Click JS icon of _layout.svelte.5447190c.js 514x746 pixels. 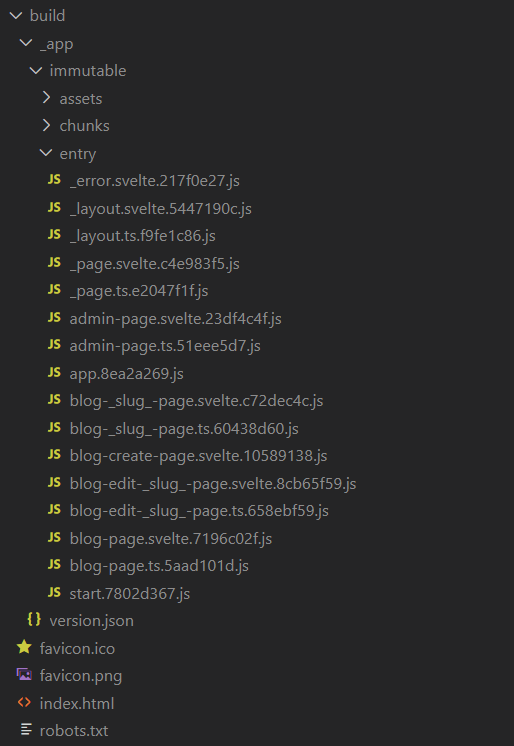54,207
